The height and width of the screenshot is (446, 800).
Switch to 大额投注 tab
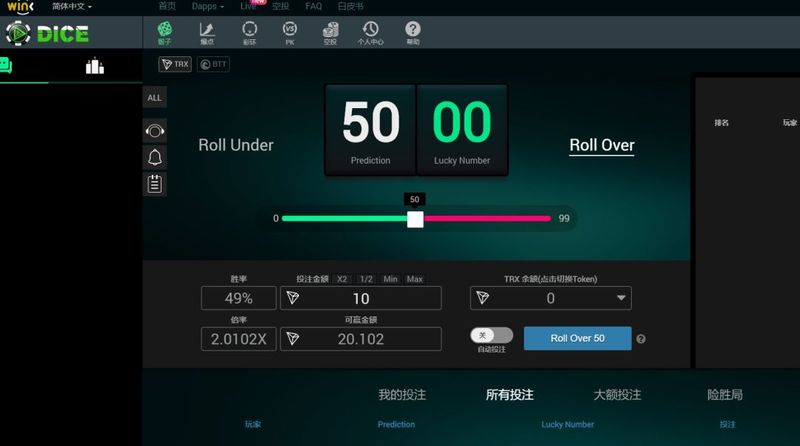[617, 394]
